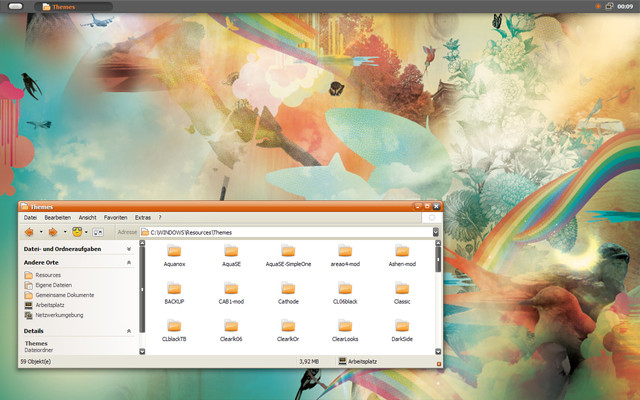Select the DarkSide folder
Image resolution: width=640 pixels, height=400 pixels.
click(402, 331)
